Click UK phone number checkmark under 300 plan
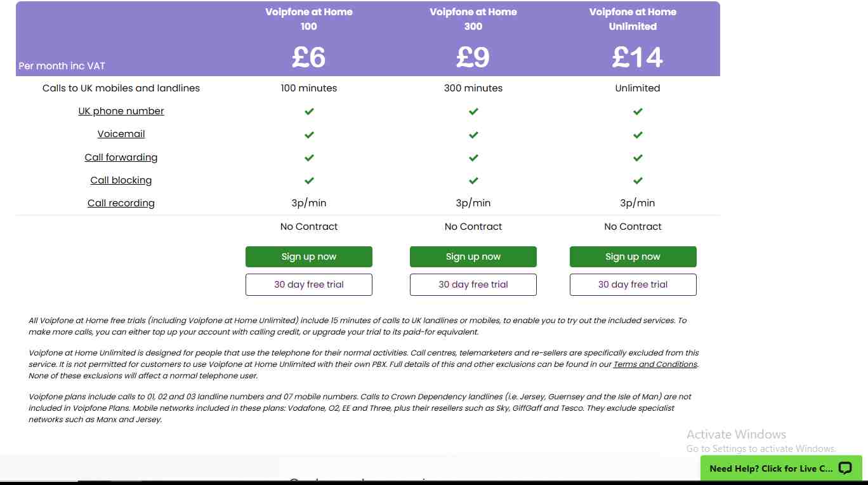Image resolution: width=868 pixels, height=485 pixels. tap(473, 112)
